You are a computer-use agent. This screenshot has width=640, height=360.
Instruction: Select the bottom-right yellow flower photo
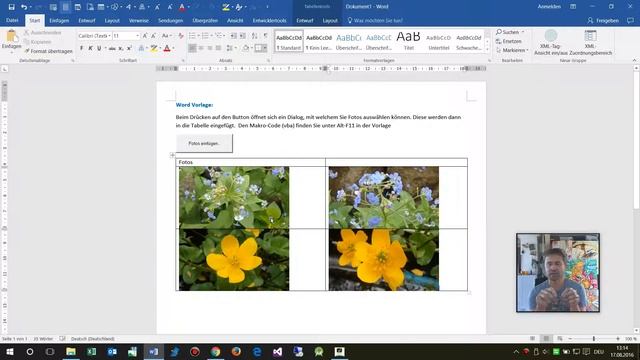click(x=384, y=260)
